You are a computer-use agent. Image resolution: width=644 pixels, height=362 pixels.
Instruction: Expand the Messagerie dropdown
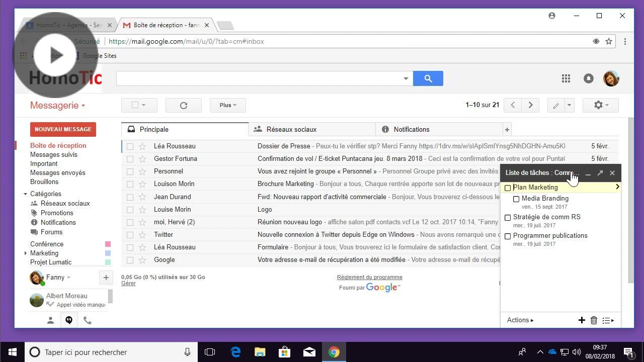(57, 106)
